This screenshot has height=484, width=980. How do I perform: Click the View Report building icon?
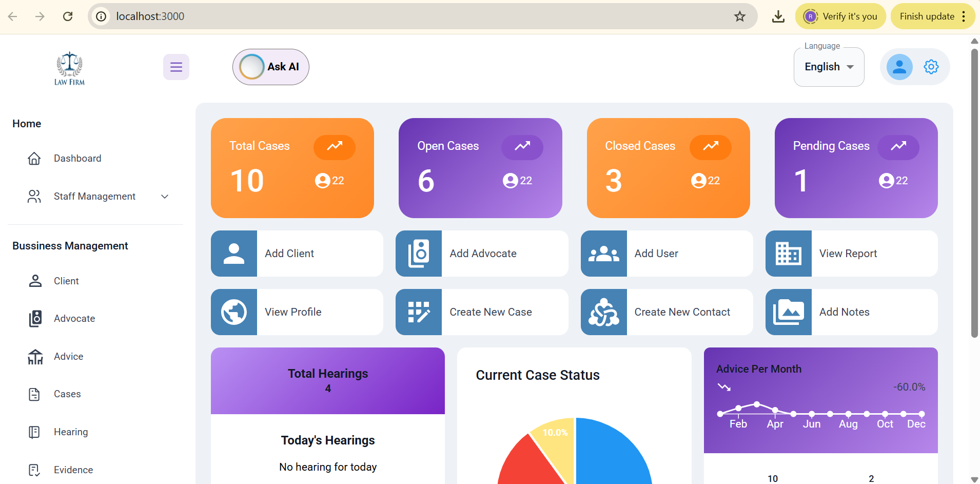click(789, 254)
